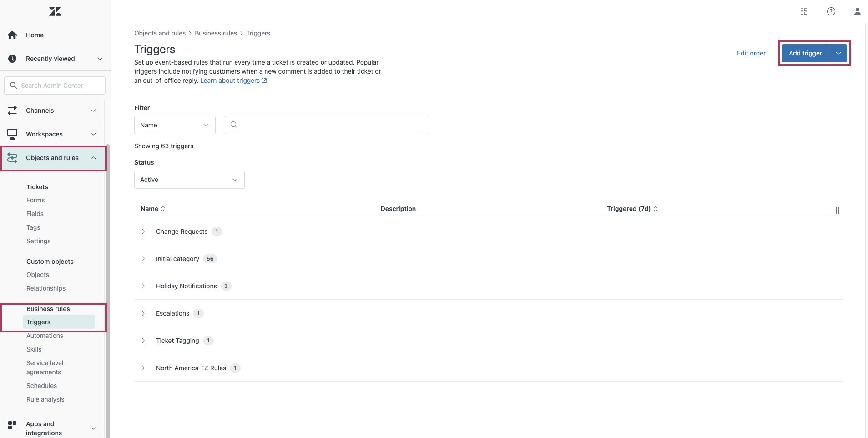Open the help question mark icon
This screenshot has width=868, height=438.
(831, 11)
